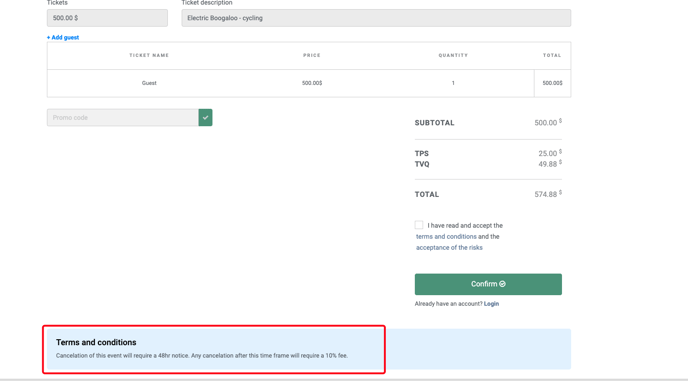Image resolution: width=688 pixels, height=381 pixels.
Task: Click the SUBTOTAL label
Action: click(x=434, y=123)
